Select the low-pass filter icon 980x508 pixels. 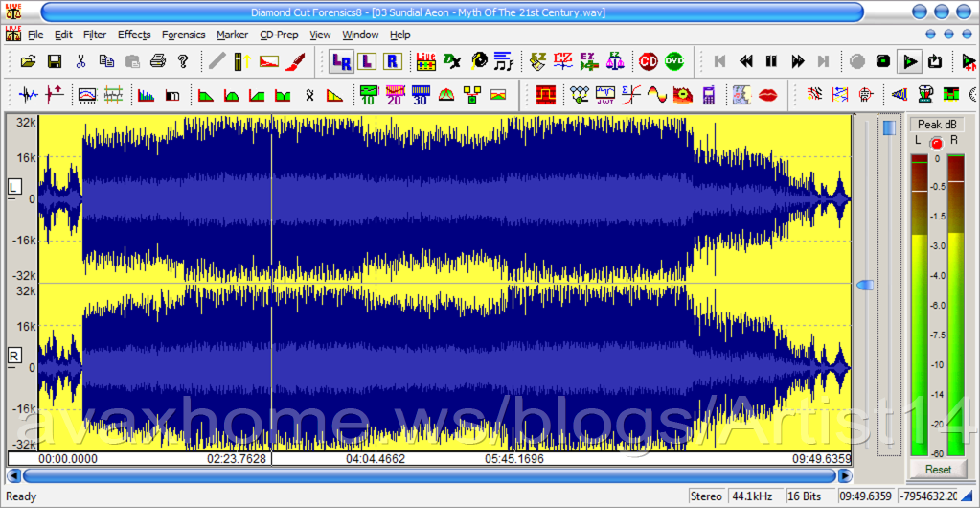pos(205,95)
